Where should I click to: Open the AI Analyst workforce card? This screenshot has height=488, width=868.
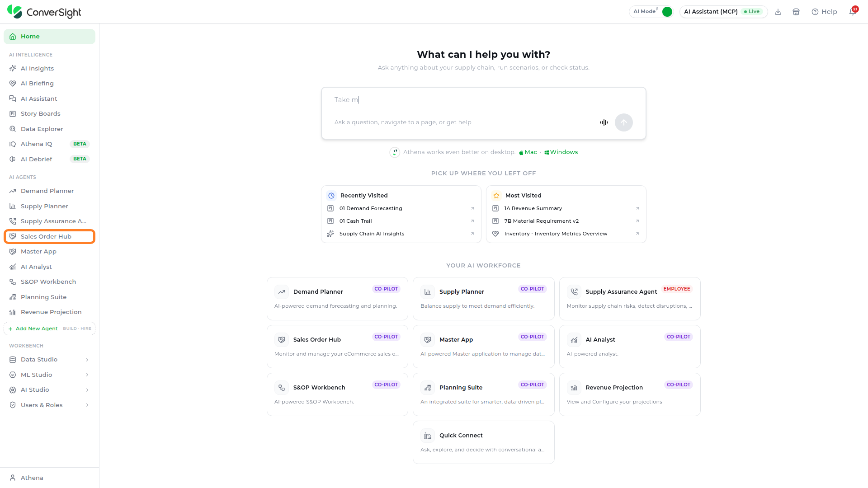[630, 347]
